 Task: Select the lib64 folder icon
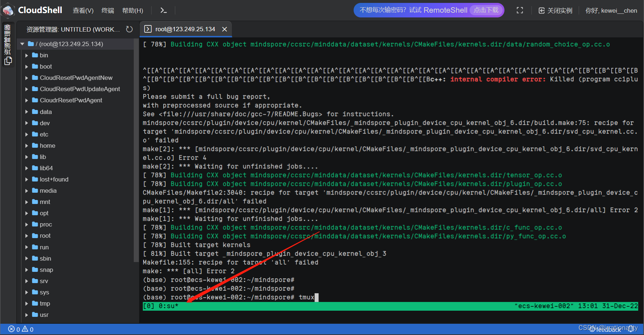[35, 168]
